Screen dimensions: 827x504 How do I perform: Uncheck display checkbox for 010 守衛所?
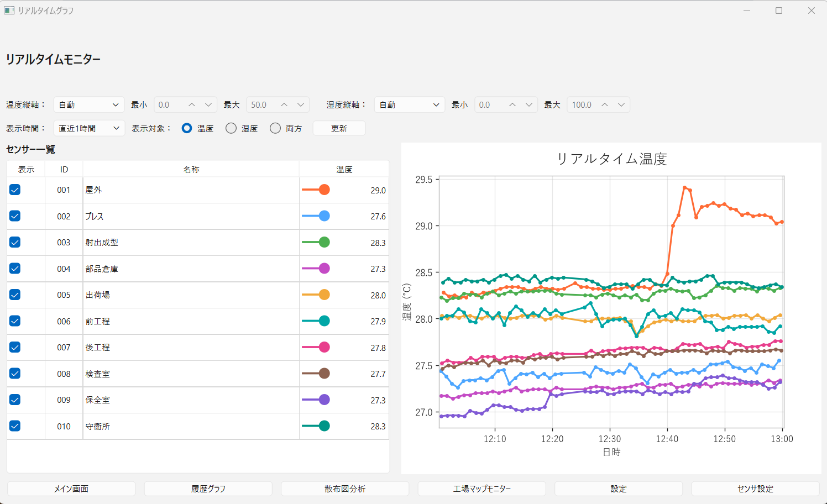click(15, 426)
